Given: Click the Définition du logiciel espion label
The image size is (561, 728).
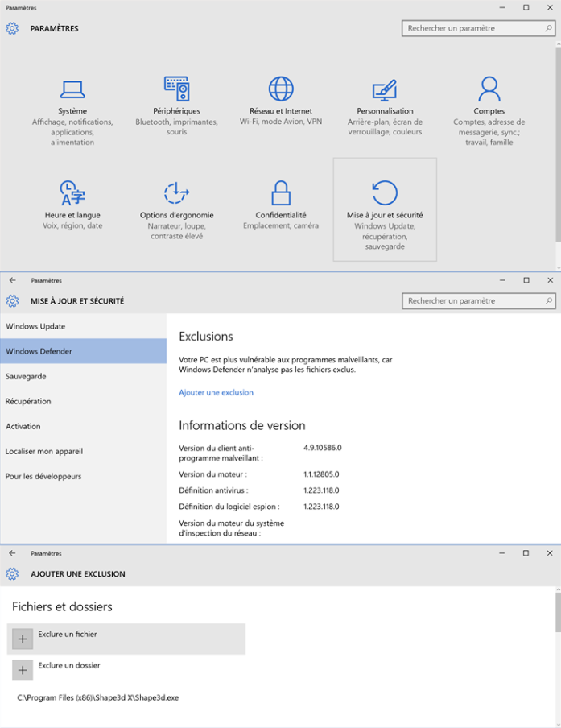Looking at the screenshot, I should tap(229, 507).
